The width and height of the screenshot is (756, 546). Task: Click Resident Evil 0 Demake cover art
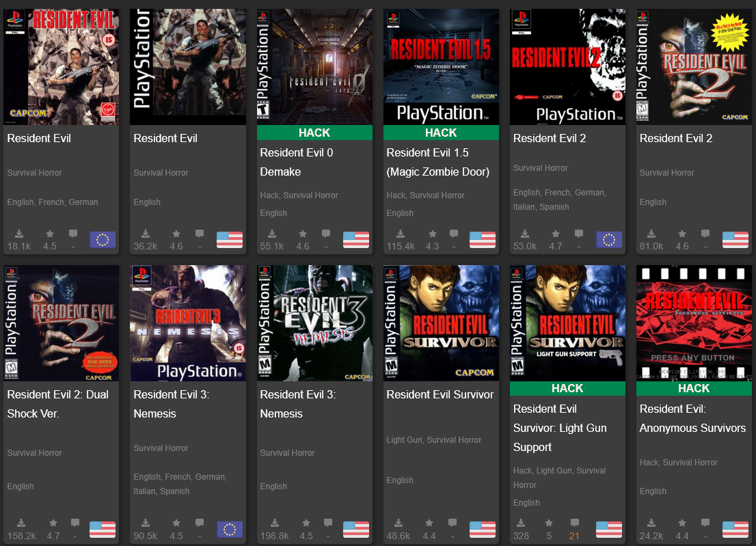point(314,67)
